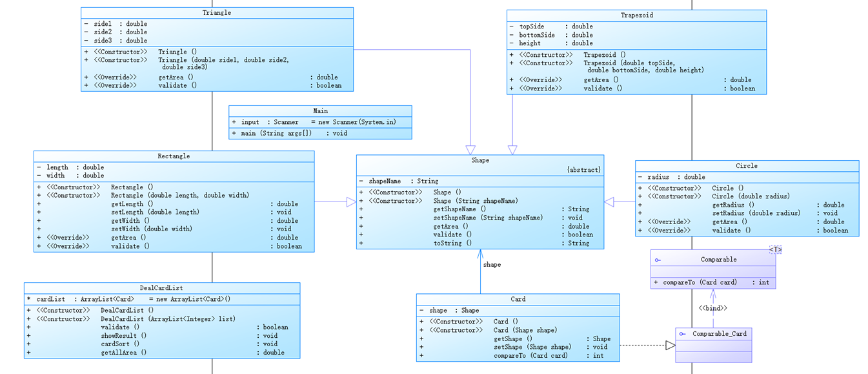The width and height of the screenshot is (868, 374).
Task: Click the 'topSide : double' attribute
Action: (x=551, y=27)
